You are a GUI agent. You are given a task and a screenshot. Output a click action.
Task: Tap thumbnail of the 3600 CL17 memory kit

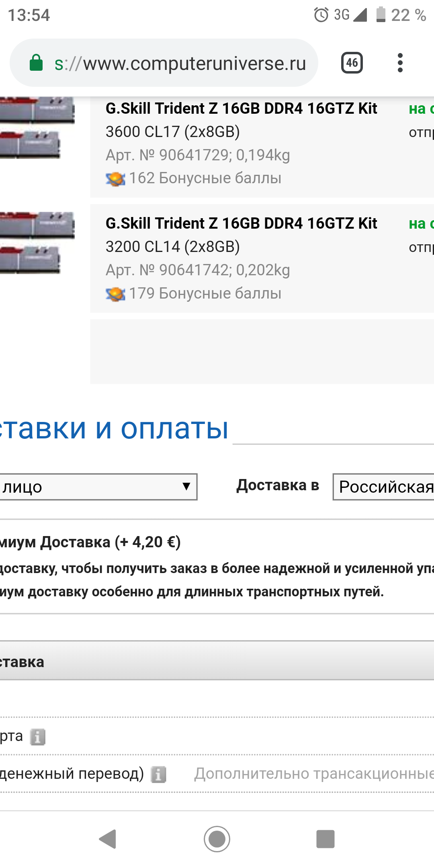coord(37,128)
